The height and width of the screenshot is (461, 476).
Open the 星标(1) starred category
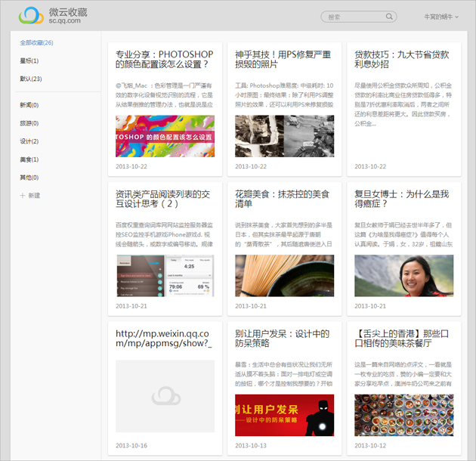pyautogui.click(x=29, y=60)
